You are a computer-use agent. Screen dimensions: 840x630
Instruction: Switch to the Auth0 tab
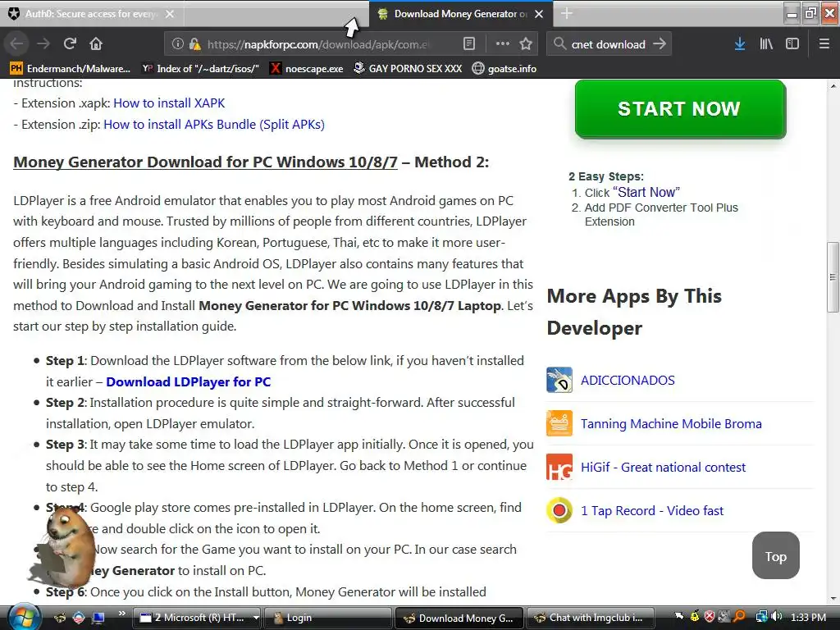click(x=91, y=14)
